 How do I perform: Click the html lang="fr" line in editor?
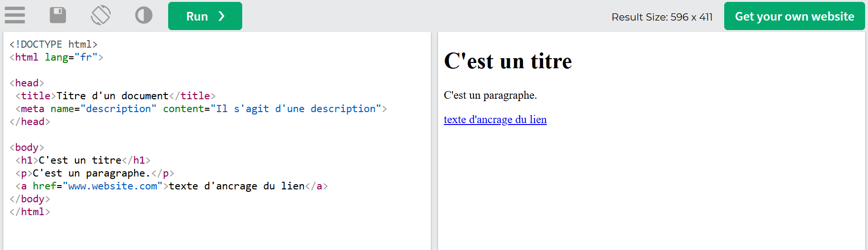(56, 57)
